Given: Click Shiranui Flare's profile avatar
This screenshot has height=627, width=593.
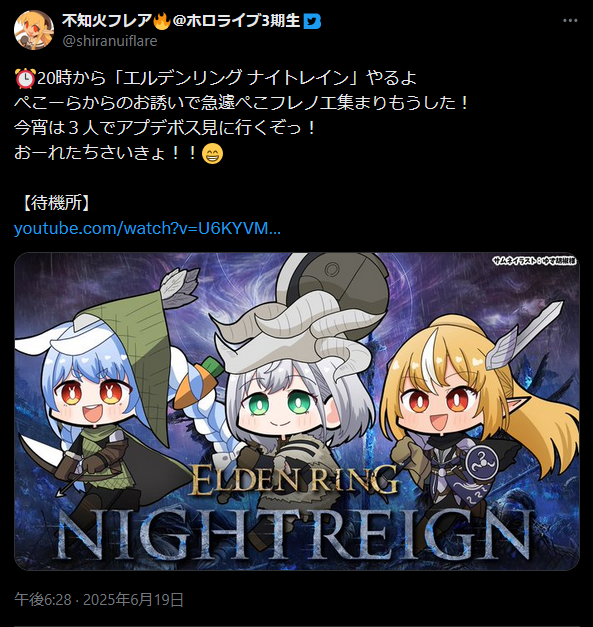Looking at the screenshot, I should pos(34,30).
